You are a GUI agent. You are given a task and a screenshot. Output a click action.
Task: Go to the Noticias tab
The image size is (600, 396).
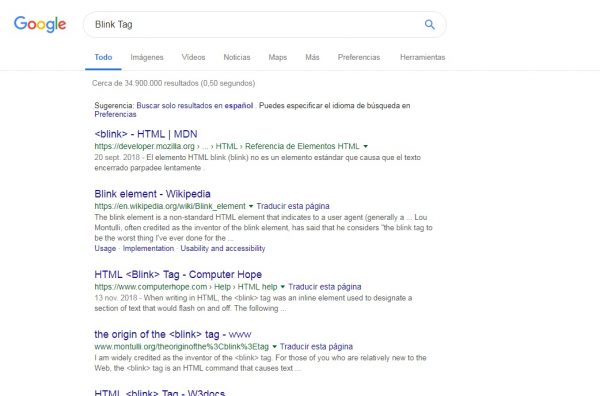tap(237, 57)
